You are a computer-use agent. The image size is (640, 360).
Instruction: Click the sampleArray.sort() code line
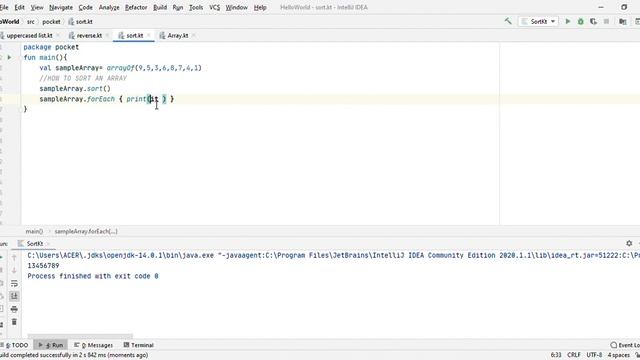[75, 89]
